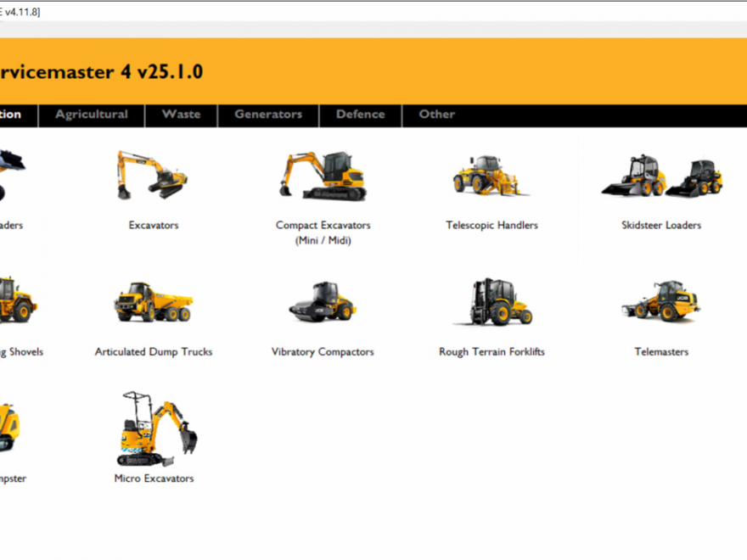Choose the Telescopic Handlers machine image
Viewport: 747px width, 560px height.
(491, 176)
